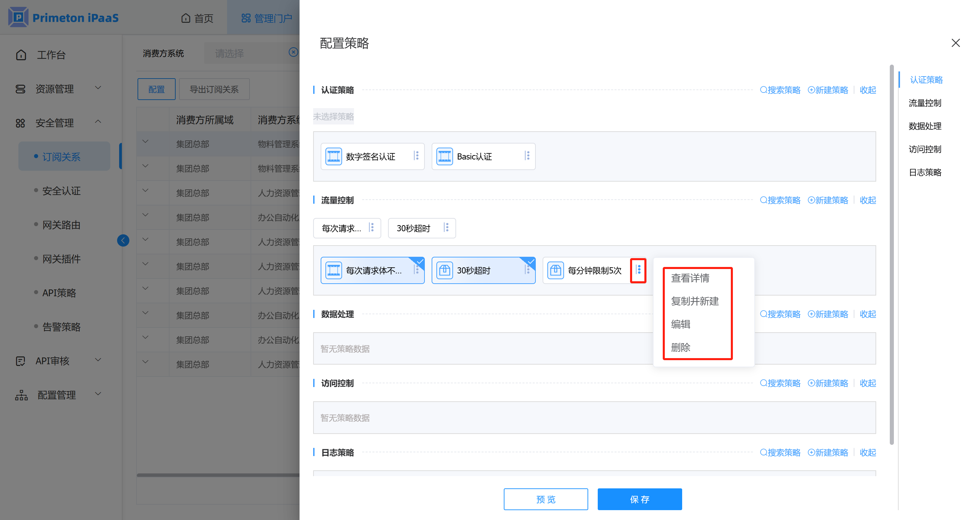
Task: Click 搜索策略 search icon in 认证策略 section
Action: coord(763,90)
